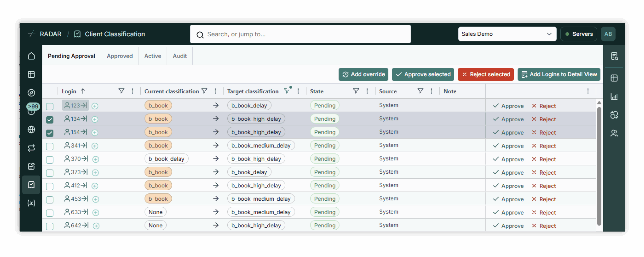Click the plus icon beside login 123
The height and width of the screenshot is (257, 644).
coord(95,106)
